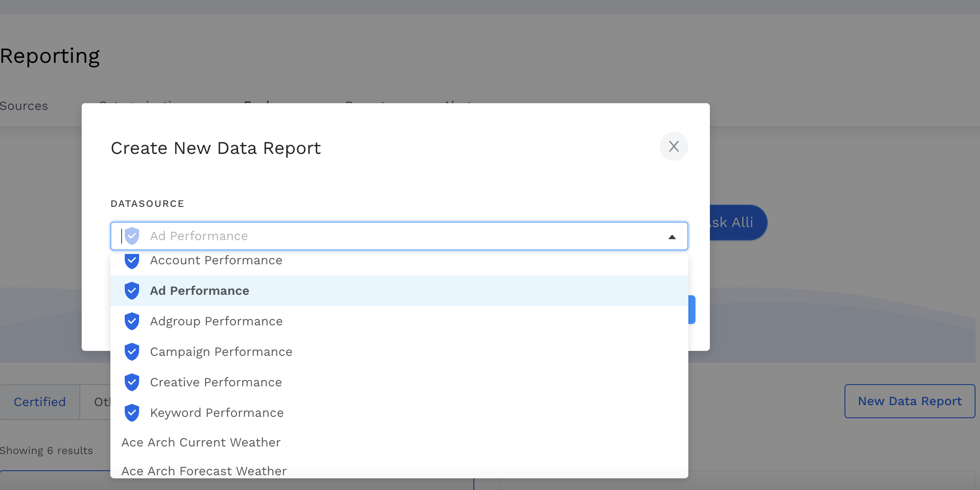Screen dimensions: 980x490
Task: Select Creative Performance option
Action: click(x=399, y=382)
